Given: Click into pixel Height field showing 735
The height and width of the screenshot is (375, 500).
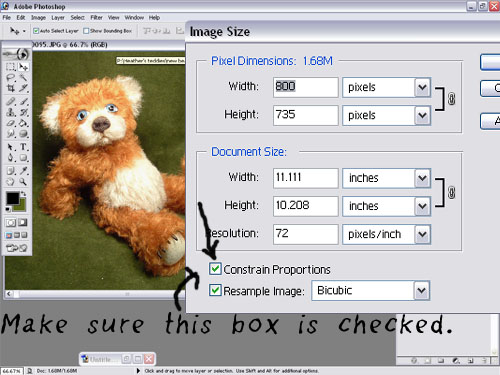Looking at the screenshot, I should [306, 115].
